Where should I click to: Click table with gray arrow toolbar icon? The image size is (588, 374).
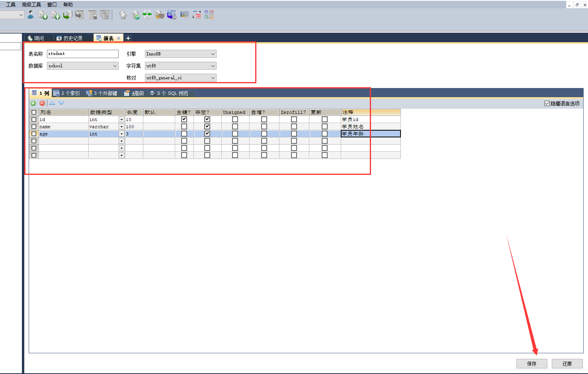[x=80, y=15]
